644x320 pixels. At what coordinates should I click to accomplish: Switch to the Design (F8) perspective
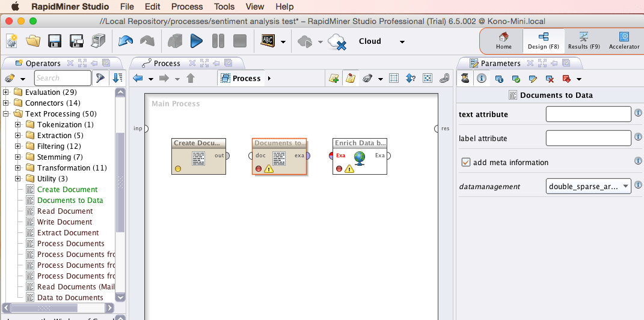point(544,41)
